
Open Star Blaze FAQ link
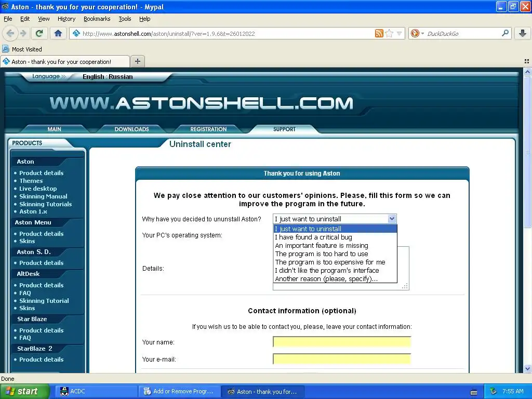coord(25,338)
